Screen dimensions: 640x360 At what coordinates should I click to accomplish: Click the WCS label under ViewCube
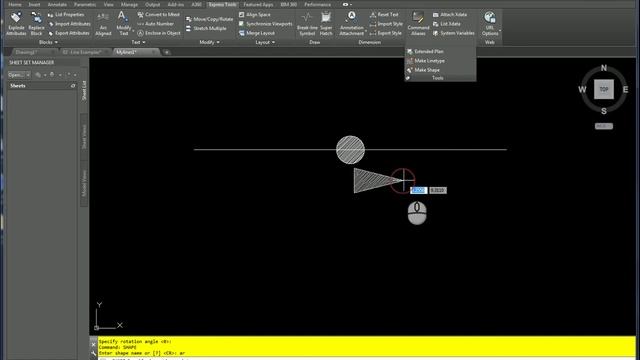click(x=604, y=126)
